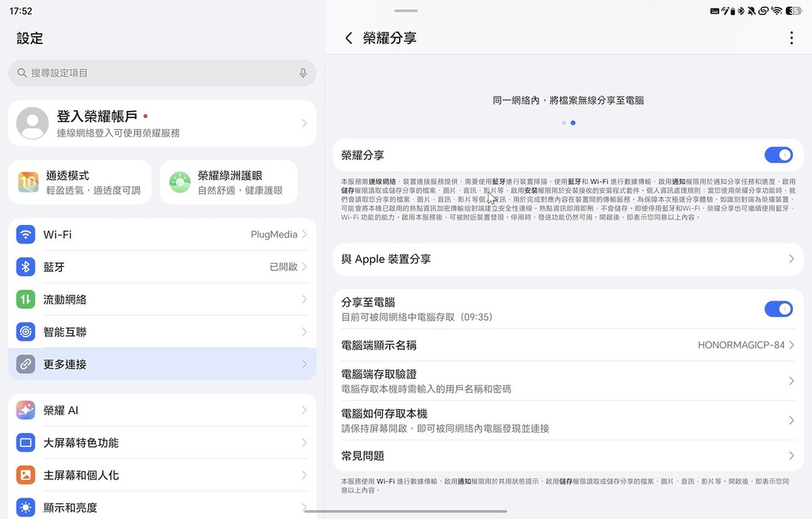
Task: Tap 電腦如何存取本機 title text
Action: tap(385, 414)
